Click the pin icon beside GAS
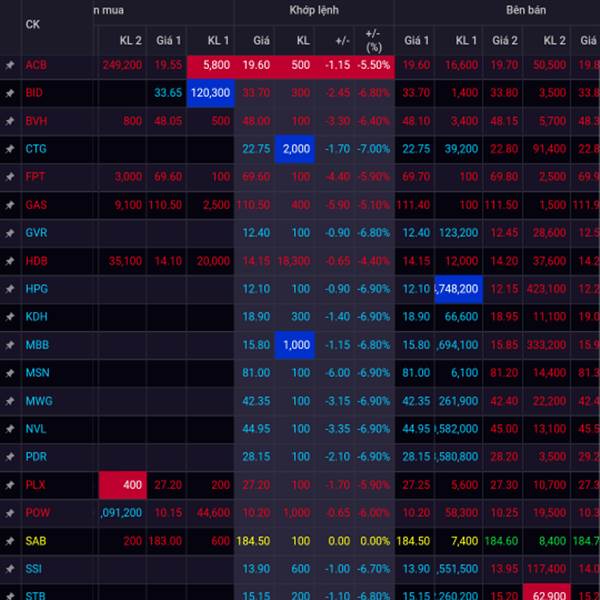The height and width of the screenshot is (600, 600). [10, 205]
